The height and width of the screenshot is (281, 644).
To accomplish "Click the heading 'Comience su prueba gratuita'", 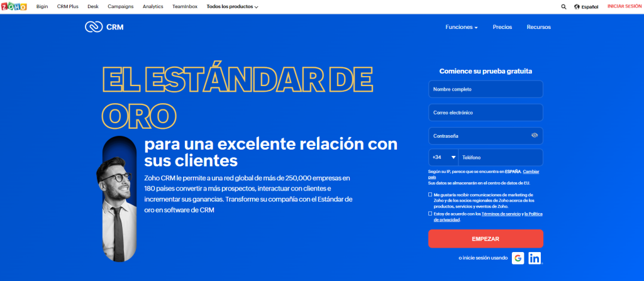I will point(486,71).
